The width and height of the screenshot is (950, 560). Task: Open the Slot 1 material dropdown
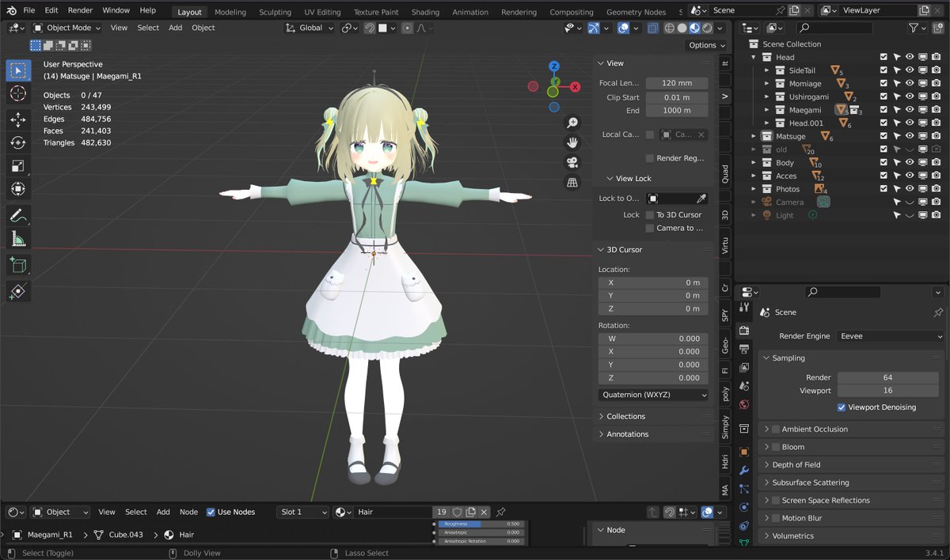tap(302, 512)
